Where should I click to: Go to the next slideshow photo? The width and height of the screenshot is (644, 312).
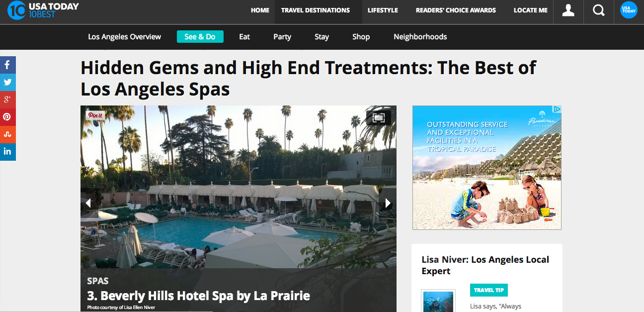[388, 203]
